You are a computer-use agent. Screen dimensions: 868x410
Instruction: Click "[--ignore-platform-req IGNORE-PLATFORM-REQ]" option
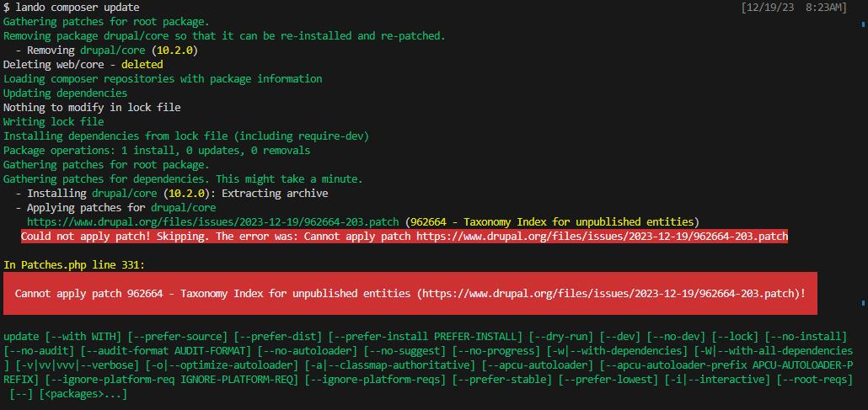[x=172, y=379]
